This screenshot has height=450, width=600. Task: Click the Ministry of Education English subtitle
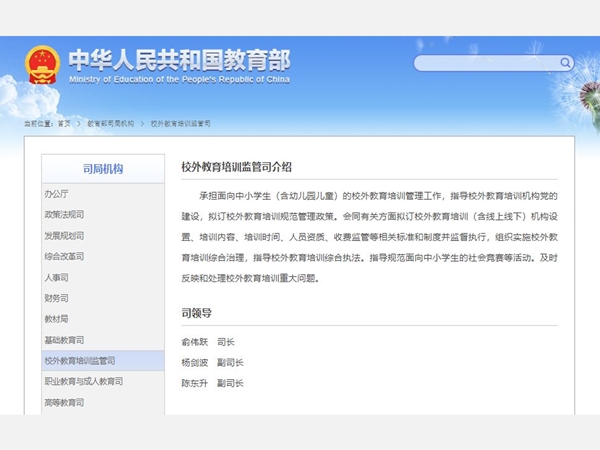179,80
